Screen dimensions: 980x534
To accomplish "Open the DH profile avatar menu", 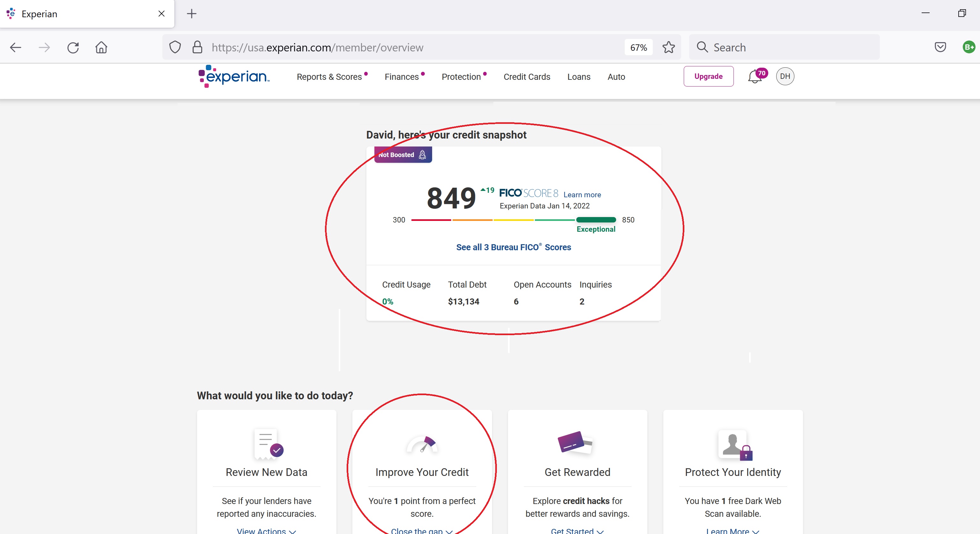I will coord(785,76).
